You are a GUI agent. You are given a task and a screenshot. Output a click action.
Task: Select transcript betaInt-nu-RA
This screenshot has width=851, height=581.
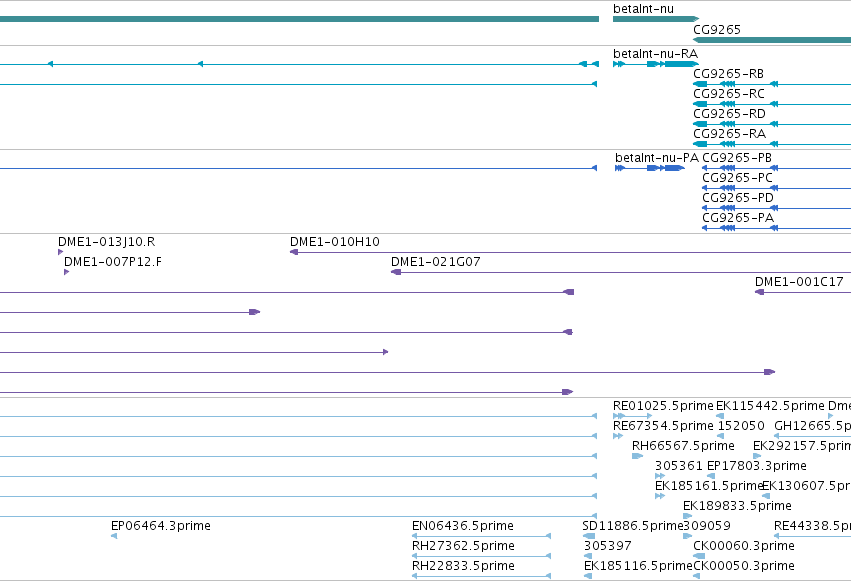[x=655, y=54]
